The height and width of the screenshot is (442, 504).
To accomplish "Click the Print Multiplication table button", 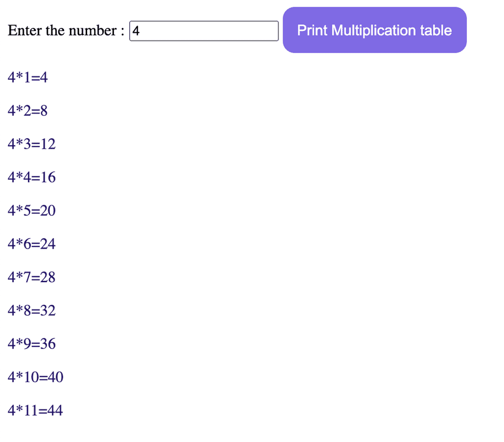I will tap(374, 30).
